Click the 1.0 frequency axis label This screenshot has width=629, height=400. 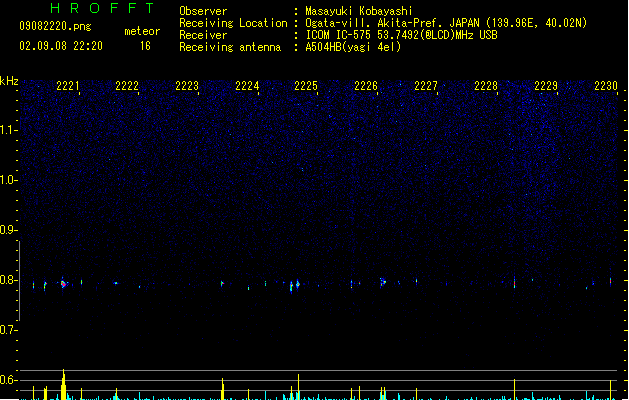[x=8, y=180]
